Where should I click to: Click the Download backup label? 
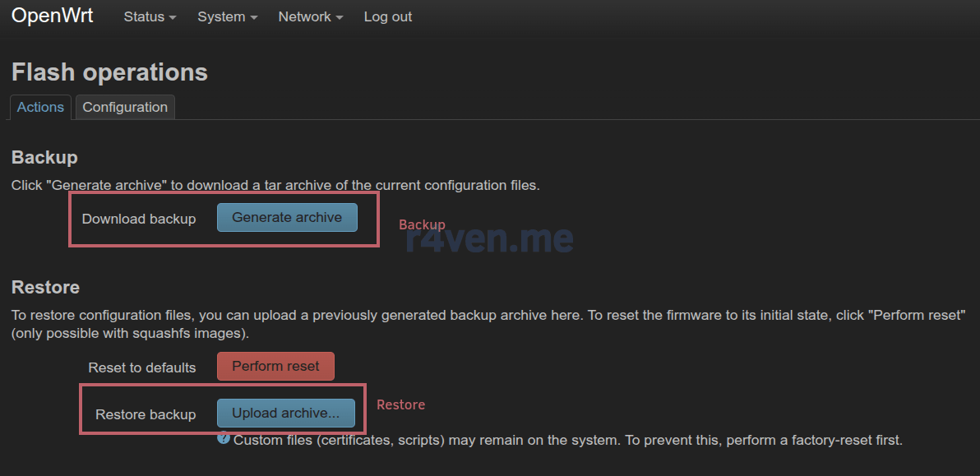coord(139,220)
